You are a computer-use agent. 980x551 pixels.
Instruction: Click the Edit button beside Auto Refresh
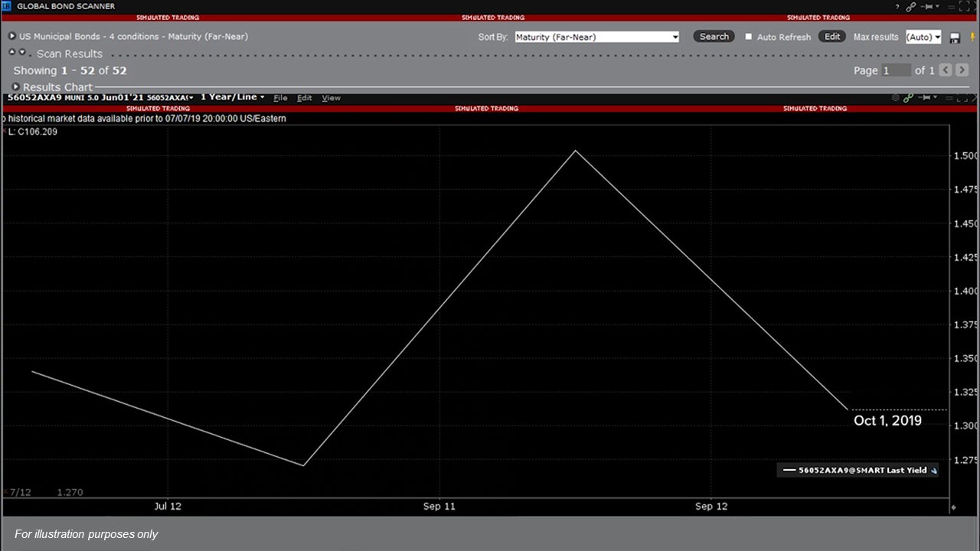[832, 37]
